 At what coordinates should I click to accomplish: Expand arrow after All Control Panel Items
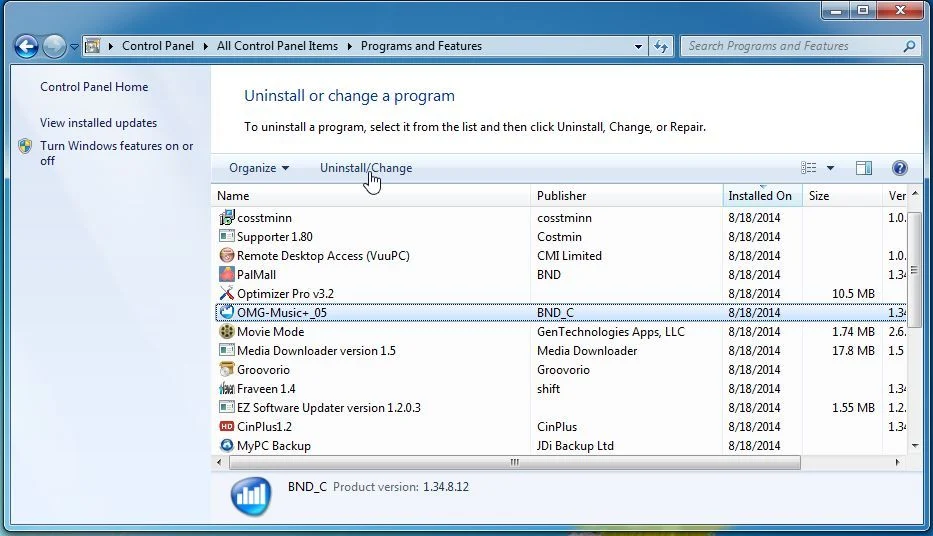coord(349,46)
